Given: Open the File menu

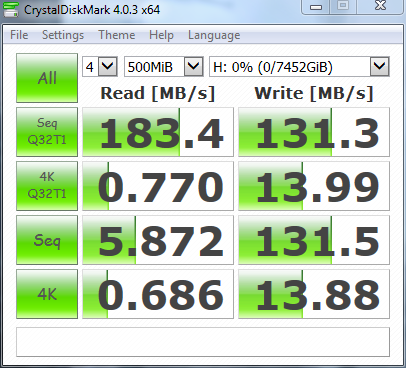Looking at the screenshot, I should (19, 35).
